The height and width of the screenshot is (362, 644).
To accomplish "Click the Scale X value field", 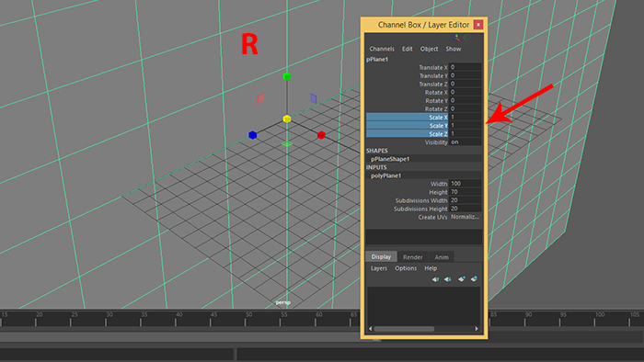I will (x=465, y=118).
